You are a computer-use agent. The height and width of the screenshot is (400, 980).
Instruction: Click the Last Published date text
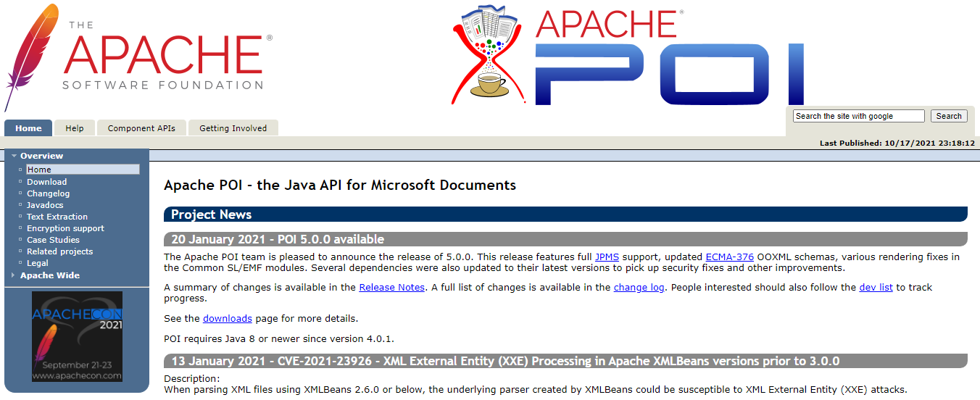coord(897,143)
